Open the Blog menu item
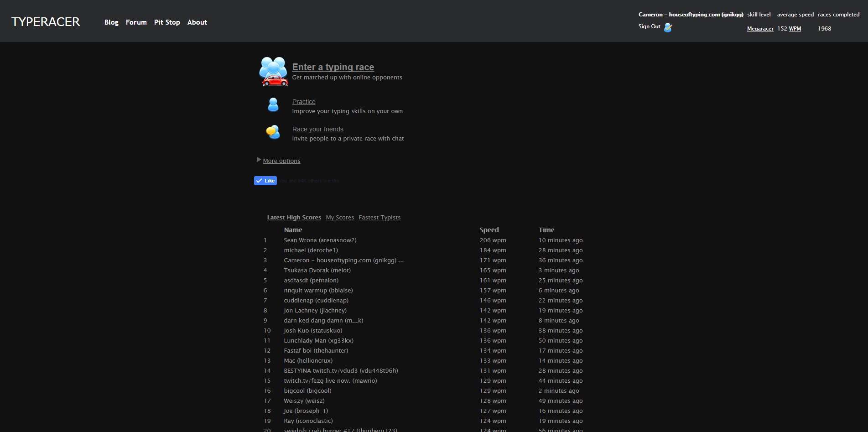This screenshot has height=432, width=868. tap(111, 22)
